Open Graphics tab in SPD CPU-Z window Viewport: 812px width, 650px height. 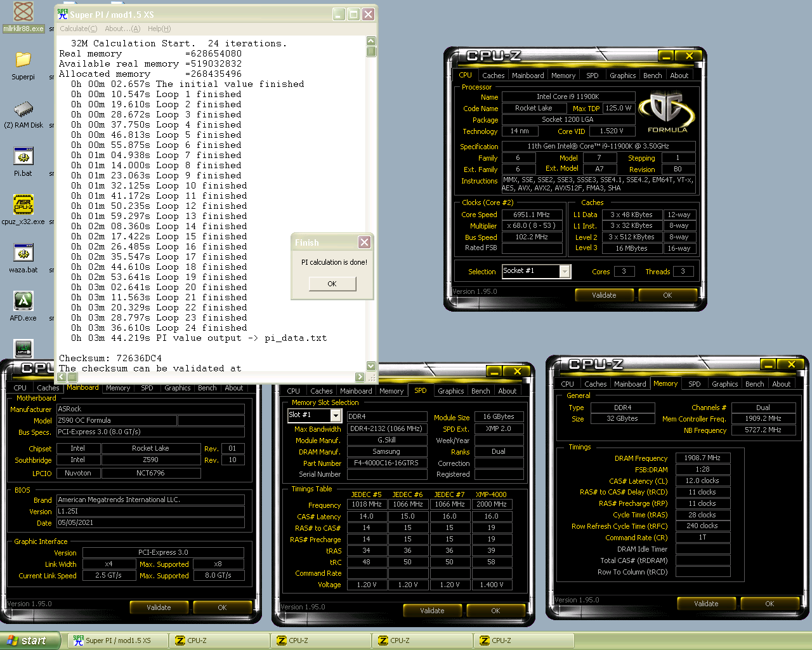[x=450, y=391]
